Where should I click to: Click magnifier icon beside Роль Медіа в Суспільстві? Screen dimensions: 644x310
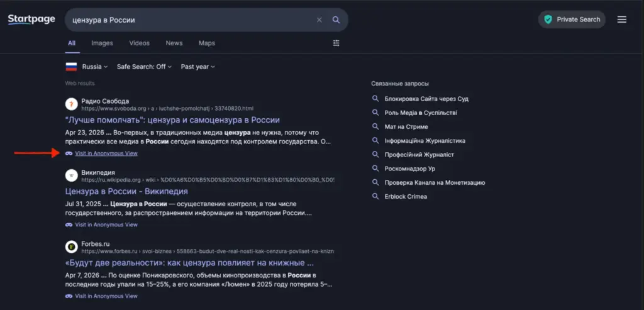click(375, 113)
